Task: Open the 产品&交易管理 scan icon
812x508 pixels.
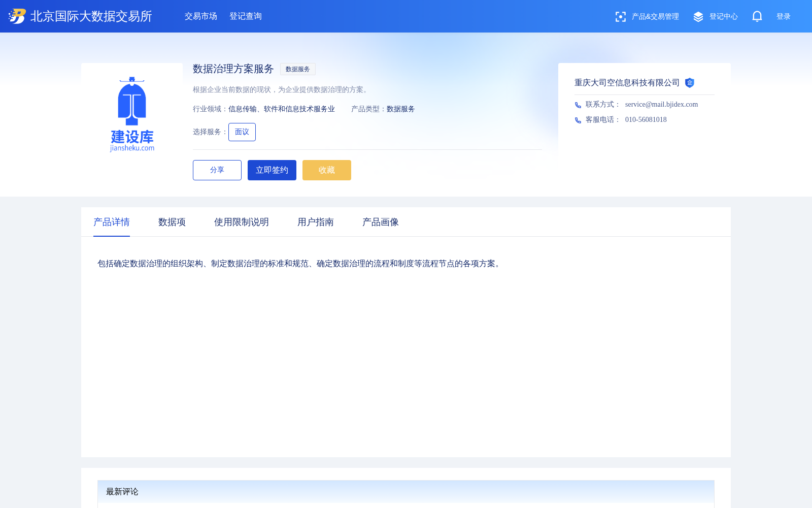Action: [620, 17]
